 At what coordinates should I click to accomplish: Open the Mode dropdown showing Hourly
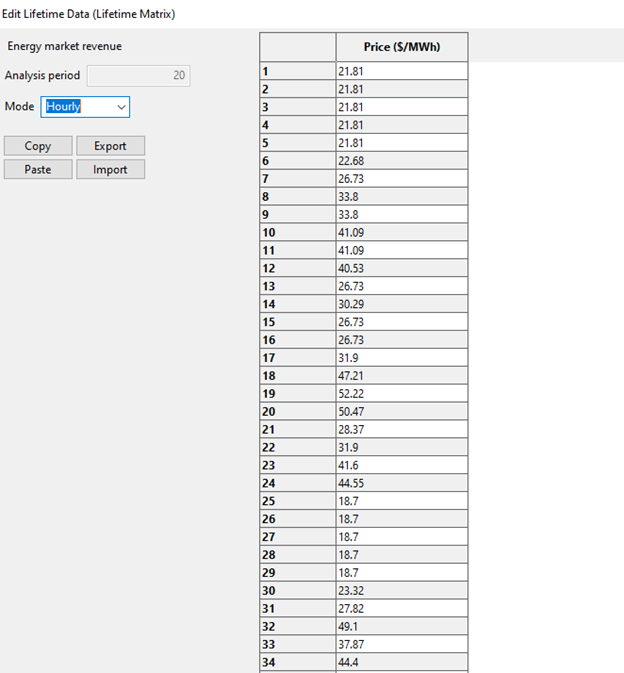pos(85,106)
